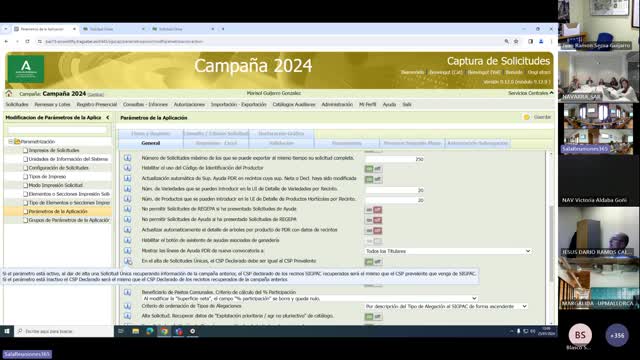Open the Administración menu

click(337, 104)
